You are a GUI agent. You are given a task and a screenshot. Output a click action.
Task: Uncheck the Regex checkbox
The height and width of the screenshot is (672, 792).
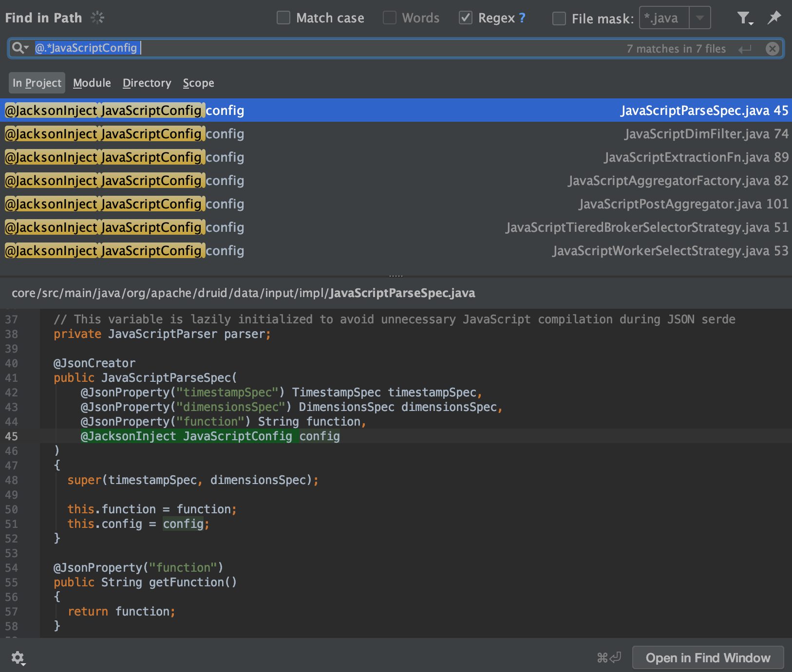(466, 18)
